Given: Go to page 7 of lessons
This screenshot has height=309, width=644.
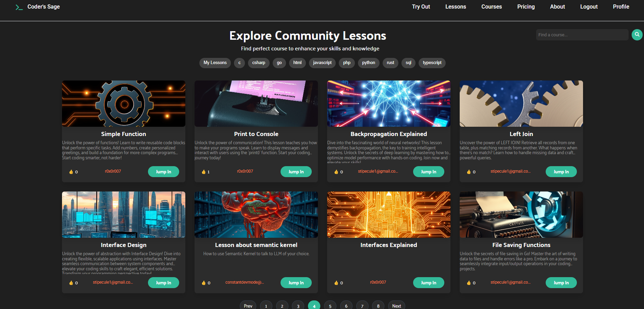Looking at the screenshot, I should point(362,306).
